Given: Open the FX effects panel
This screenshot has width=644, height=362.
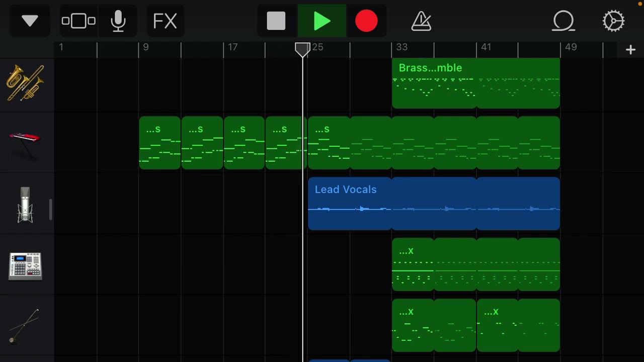Looking at the screenshot, I should point(165,21).
